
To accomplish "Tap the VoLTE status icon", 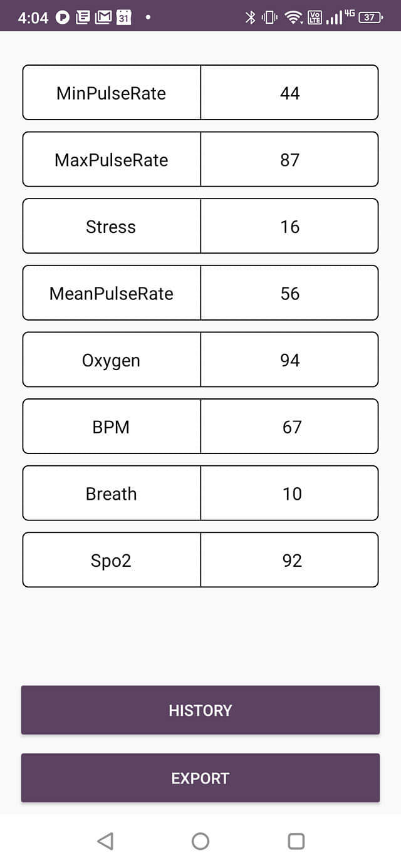I will [x=315, y=18].
